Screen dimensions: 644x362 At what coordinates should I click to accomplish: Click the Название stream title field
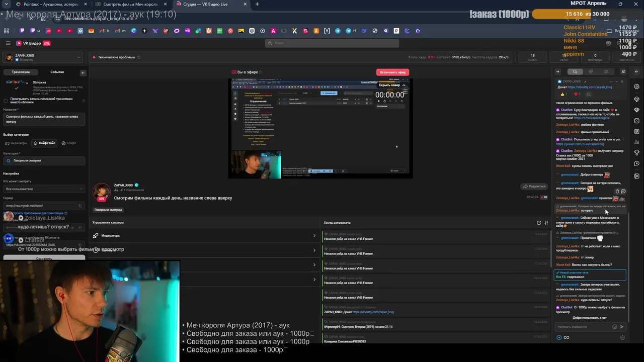click(44, 119)
